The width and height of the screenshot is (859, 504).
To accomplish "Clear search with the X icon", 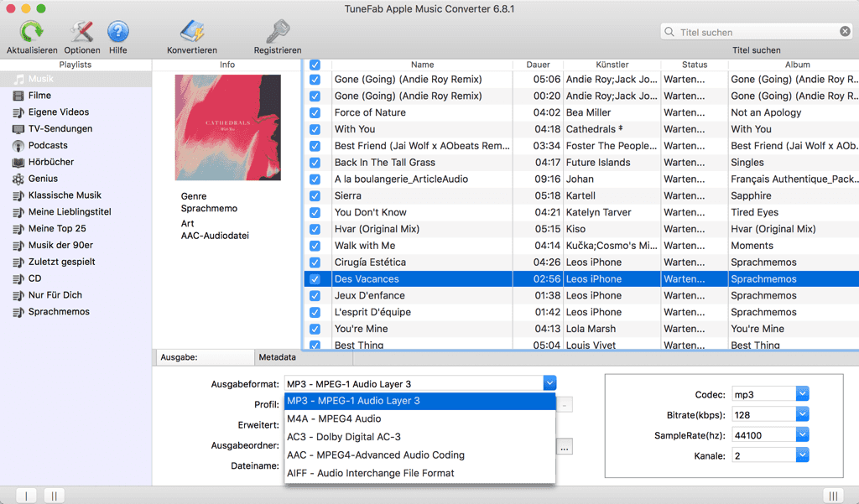I will pyautogui.click(x=846, y=32).
